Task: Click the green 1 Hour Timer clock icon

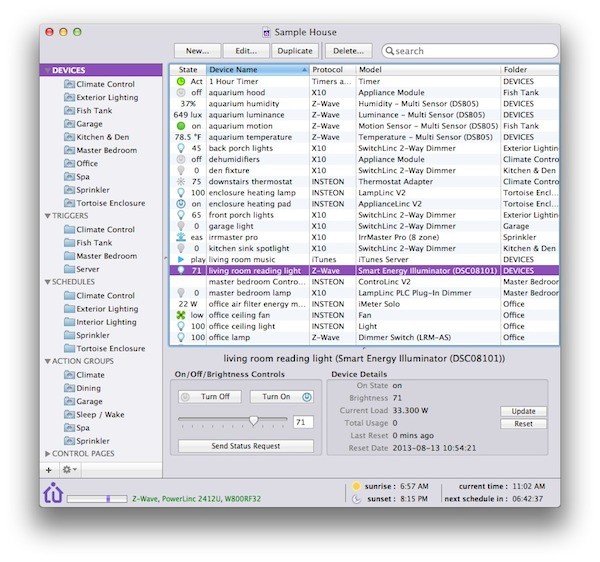Action: [x=182, y=81]
